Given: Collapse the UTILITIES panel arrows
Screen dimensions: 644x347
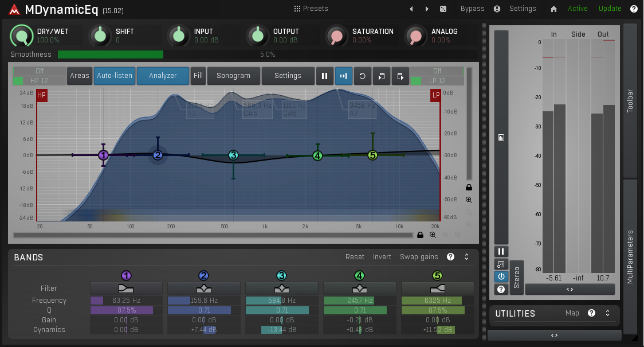Looking at the screenshot, I should click(607, 313).
